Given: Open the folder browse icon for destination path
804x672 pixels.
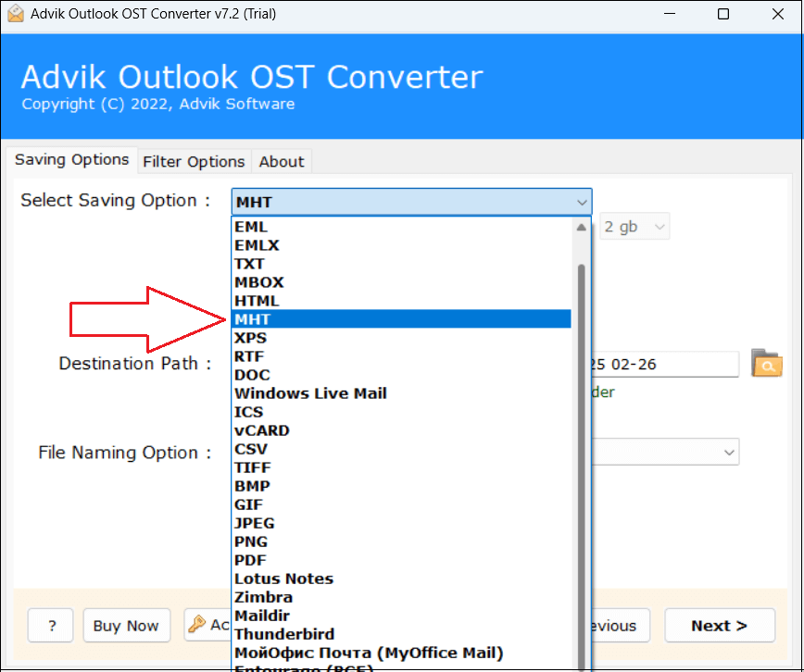Looking at the screenshot, I should pos(767,363).
